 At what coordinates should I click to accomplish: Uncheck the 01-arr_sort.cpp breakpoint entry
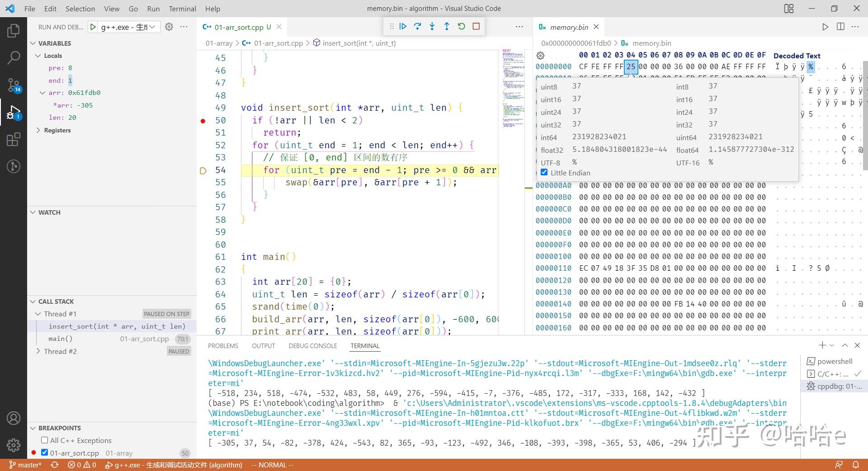point(44,452)
